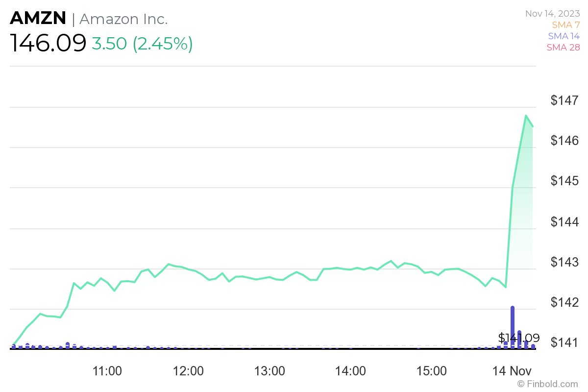
Task: Click the 13:00 time axis label
Action: [269, 370]
